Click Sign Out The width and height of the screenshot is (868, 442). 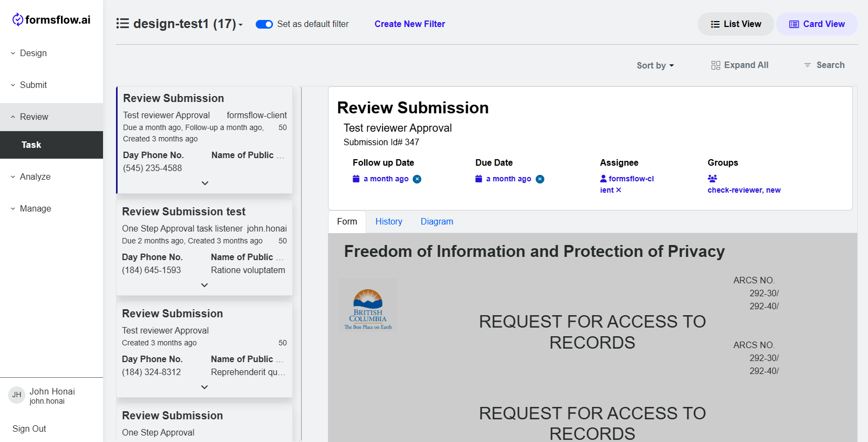click(29, 429)
